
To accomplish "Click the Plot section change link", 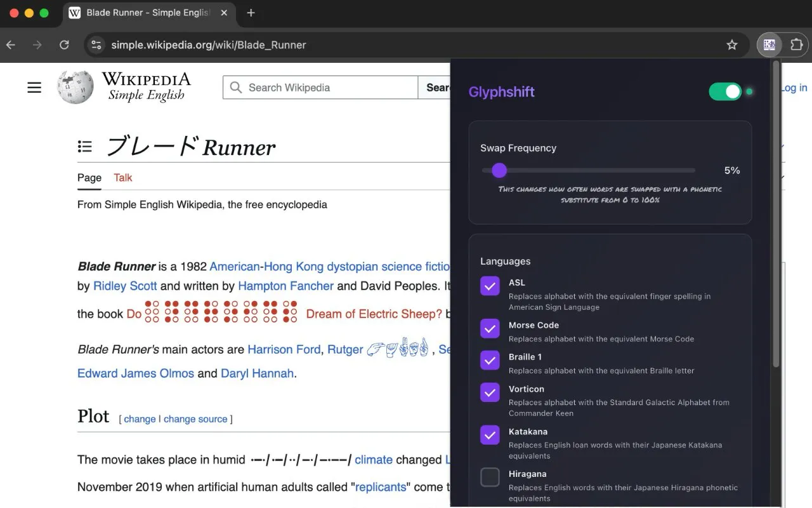I will coord(140,419).
